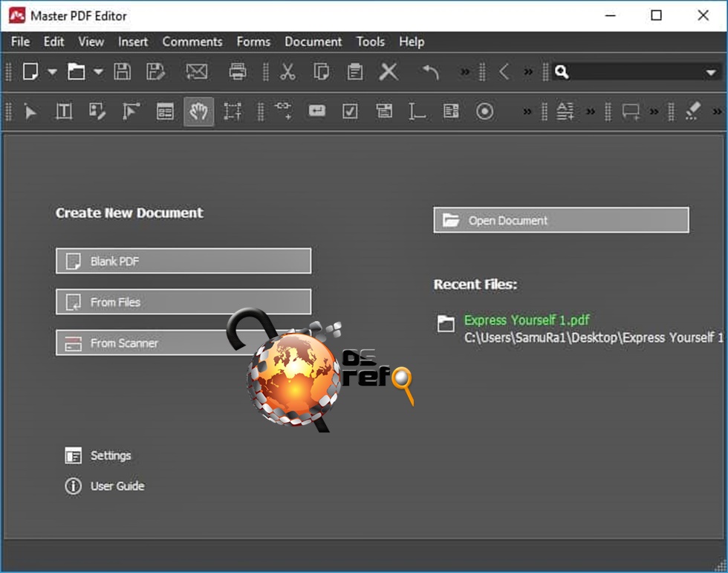Screen dimensions: 728x573
Task: Click the recent file folder icon
Action: tap(446, 323)
